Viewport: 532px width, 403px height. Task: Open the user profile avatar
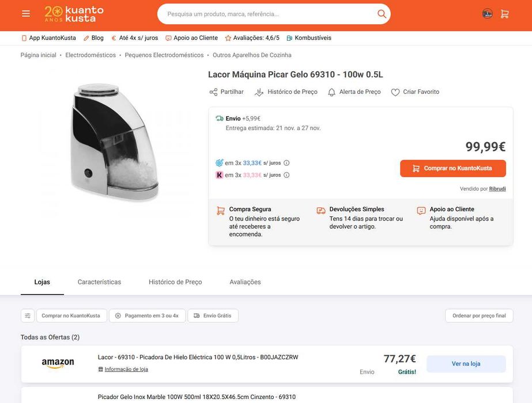coord(488,14)
